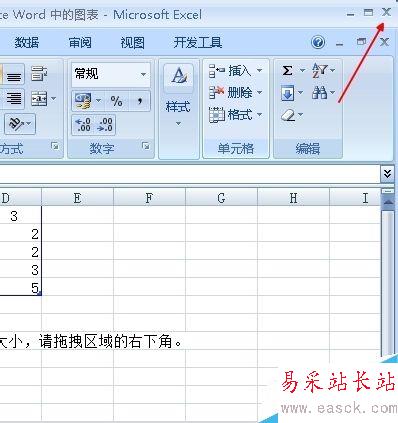Minimize the Microsoft Excel window
398x423 pixels.
(350, 14)
